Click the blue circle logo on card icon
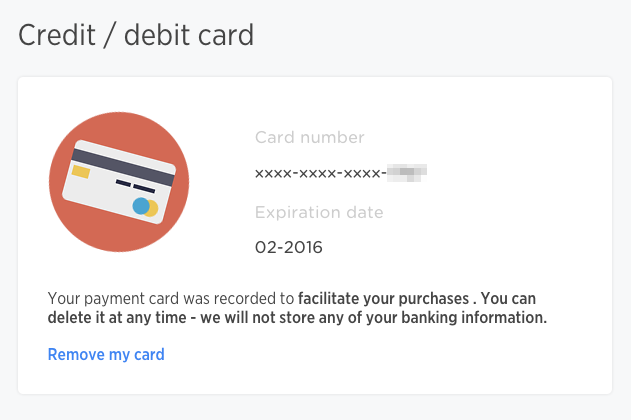This screenshot has height=420, width=631. point(141,206)
